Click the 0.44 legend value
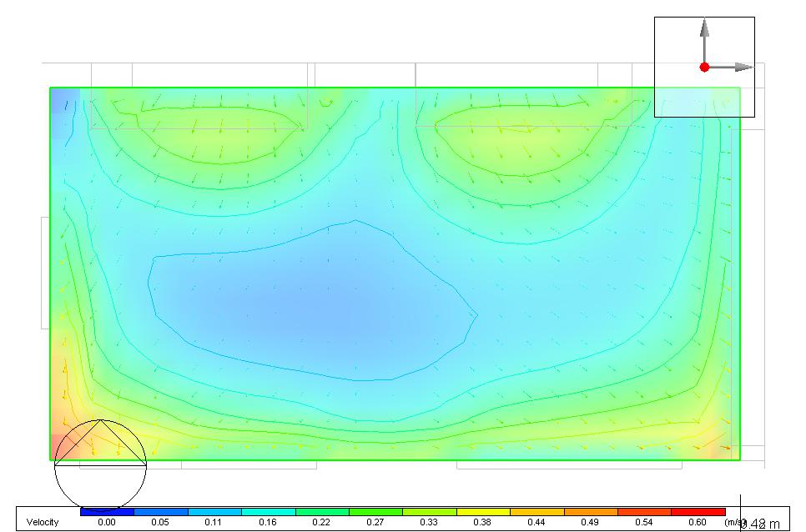This screenshot has height=532, width=806. point(536,522)
